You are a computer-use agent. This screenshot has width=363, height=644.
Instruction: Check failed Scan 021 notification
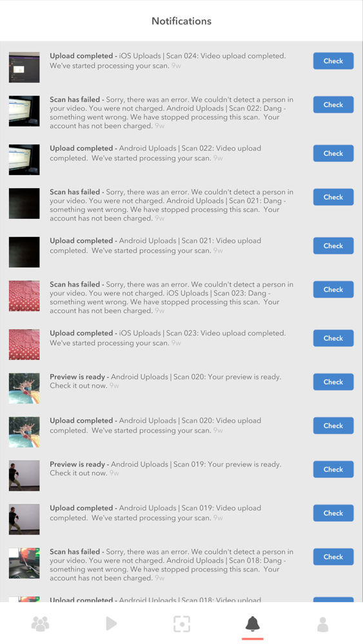[x=333, y=196]
